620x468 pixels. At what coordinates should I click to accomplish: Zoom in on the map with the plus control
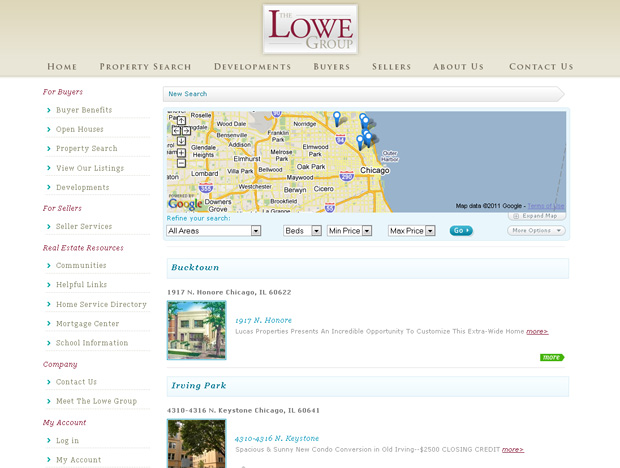[x=181, y=153]
